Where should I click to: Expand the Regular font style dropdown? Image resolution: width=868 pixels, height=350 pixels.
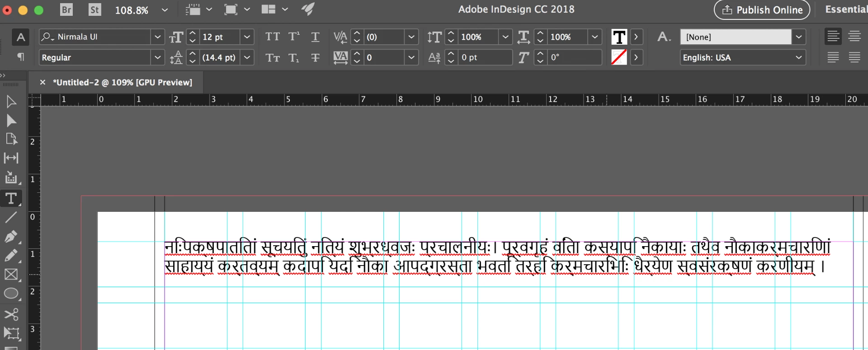[157, 57]
